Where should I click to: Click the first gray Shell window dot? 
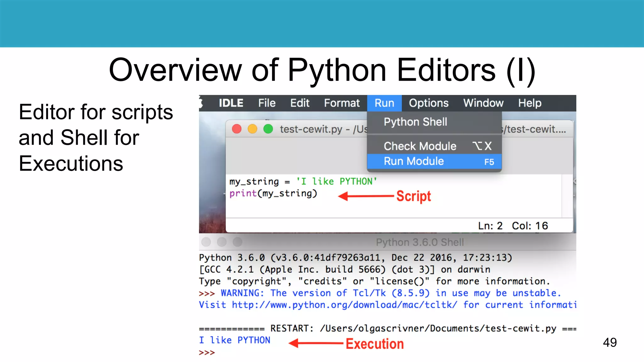pyautogui.click(x=206, y=242)
